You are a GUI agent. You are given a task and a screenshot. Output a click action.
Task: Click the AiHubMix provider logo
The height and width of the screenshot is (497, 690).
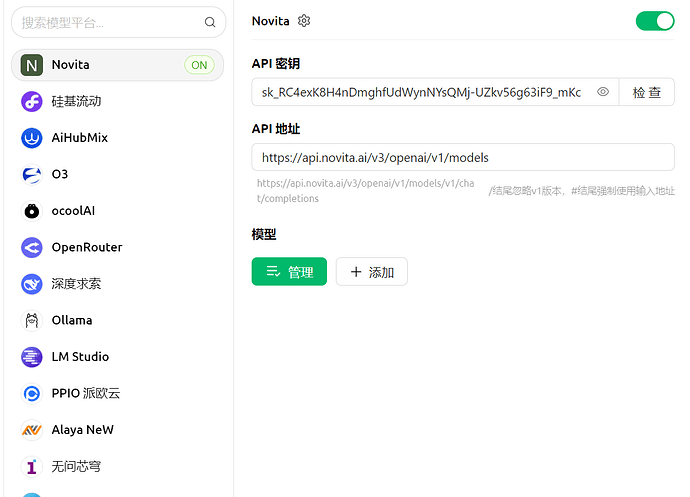pyautogui.click(x=32, y=138)
